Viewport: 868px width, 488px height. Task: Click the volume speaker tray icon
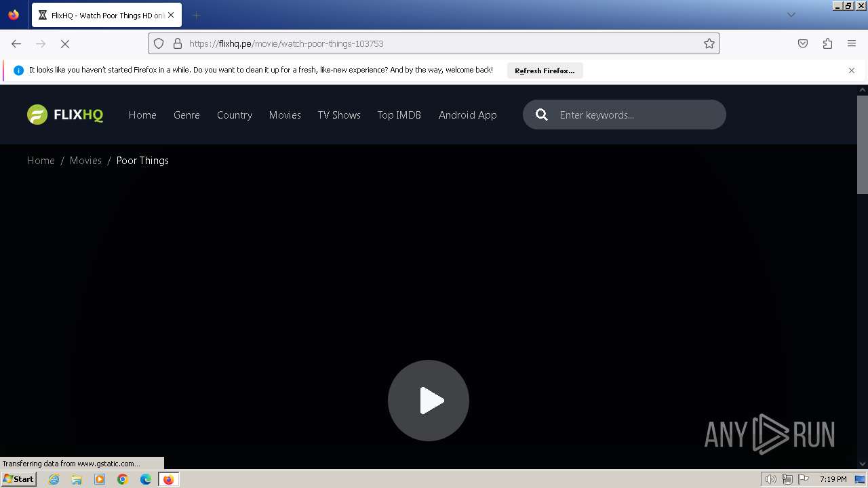771,479
